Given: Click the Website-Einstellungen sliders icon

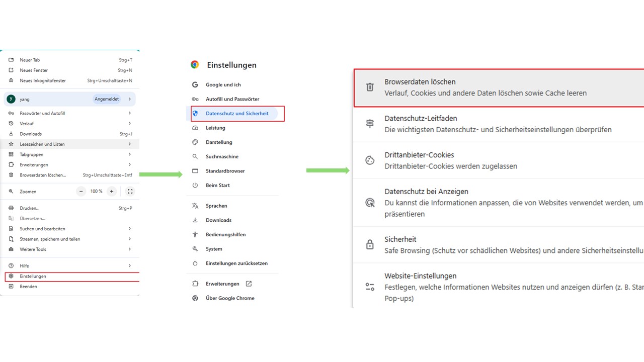Looking at the screenshot, I should pos(370,287).
